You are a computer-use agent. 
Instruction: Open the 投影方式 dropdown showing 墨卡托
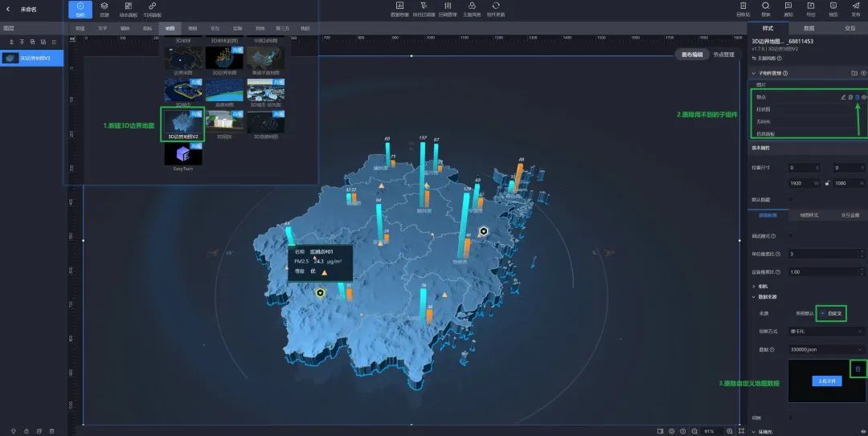click(826, 332)
